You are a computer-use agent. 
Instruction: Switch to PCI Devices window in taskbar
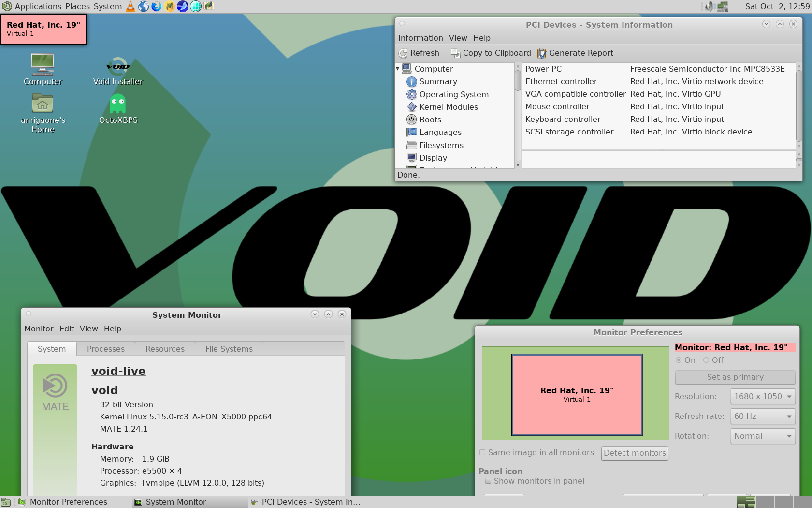point(305,502)
